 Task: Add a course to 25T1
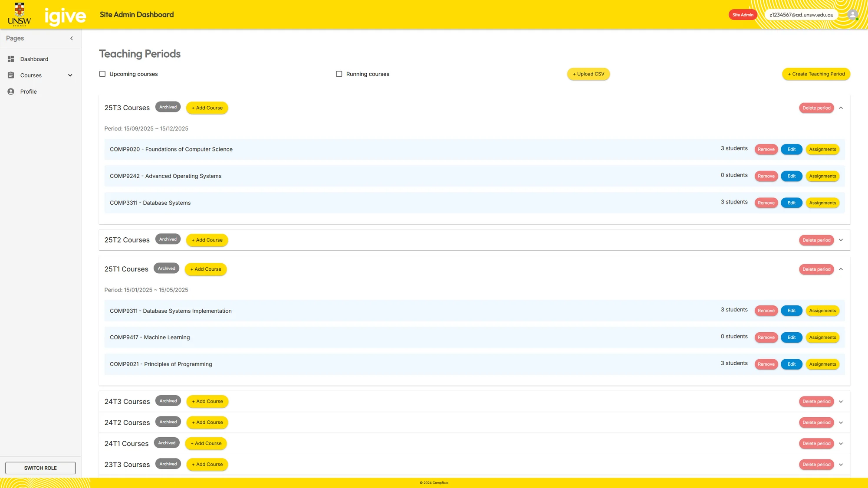[206, 269]
